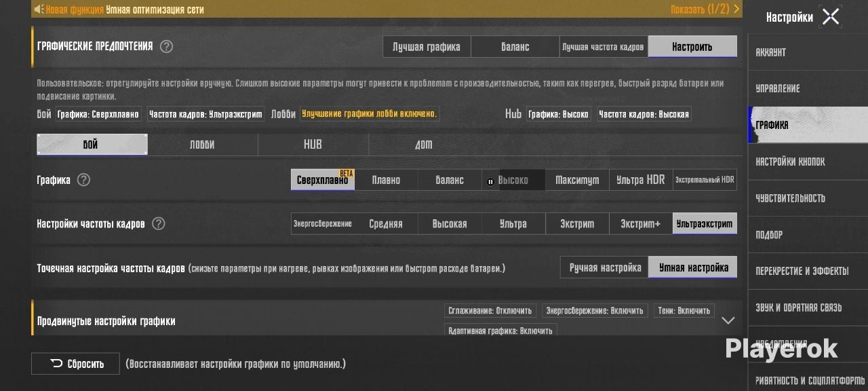This screenshot has width=868, height=391.
Task: Open Настройки кнопок section
Action: pos(808,162)
